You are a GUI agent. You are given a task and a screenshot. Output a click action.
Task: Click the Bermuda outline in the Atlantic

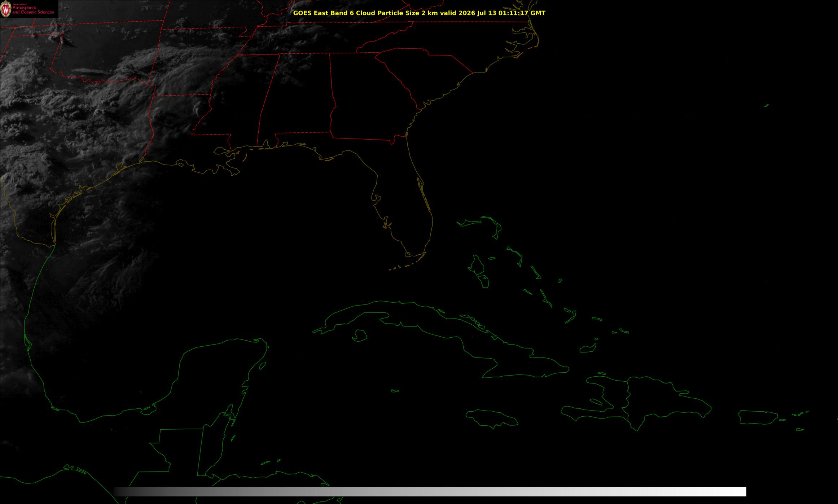pyautogui.click(x=767, y=105)
